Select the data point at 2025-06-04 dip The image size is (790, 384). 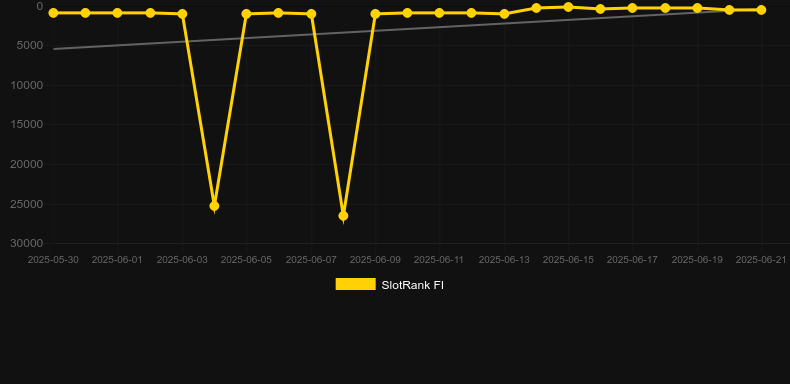point(214,206)
